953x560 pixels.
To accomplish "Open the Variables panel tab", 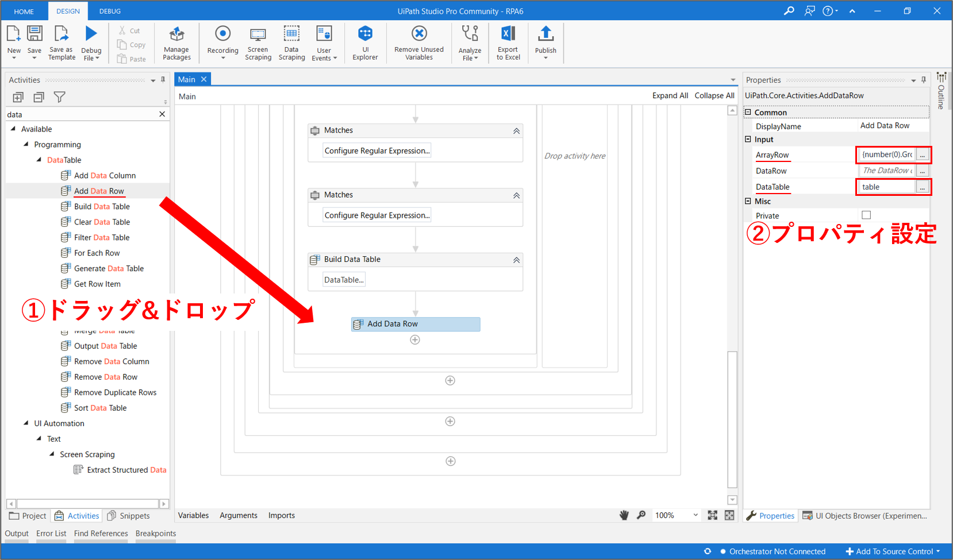I will click(x=193, y=515).
